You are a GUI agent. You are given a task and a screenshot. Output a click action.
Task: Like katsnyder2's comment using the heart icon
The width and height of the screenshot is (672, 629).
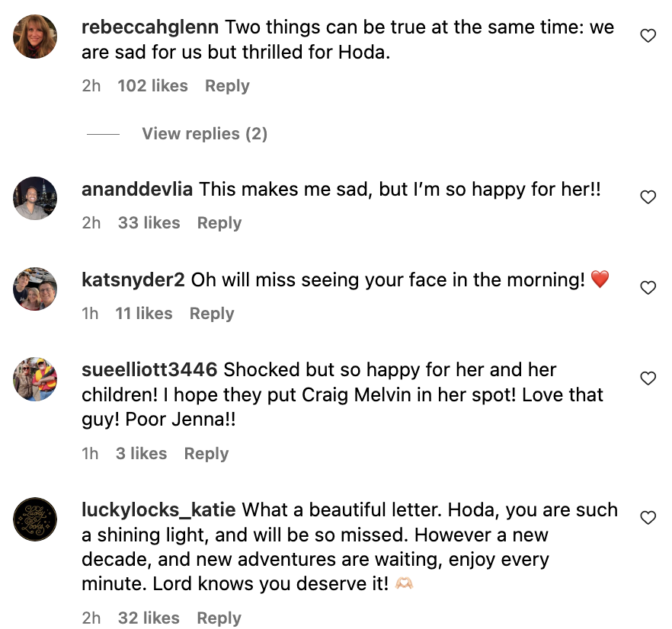648,288
